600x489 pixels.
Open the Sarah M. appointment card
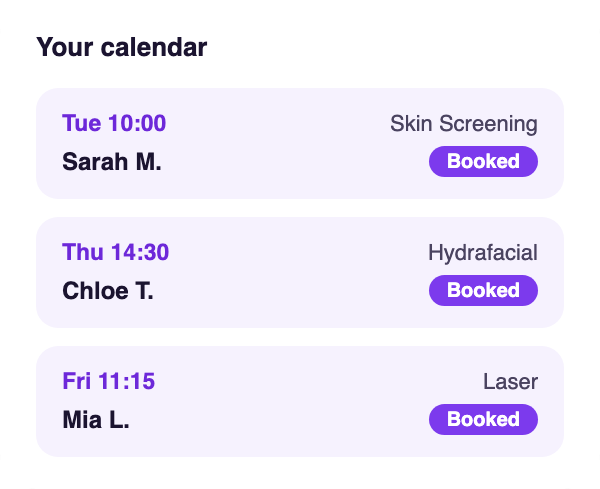coord(300,143)
